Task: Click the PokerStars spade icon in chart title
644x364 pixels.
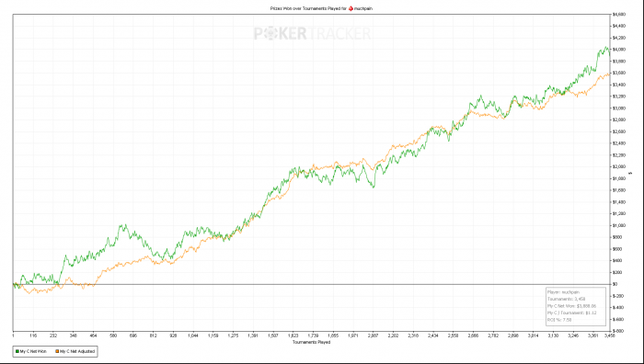Action: [351, 8]
